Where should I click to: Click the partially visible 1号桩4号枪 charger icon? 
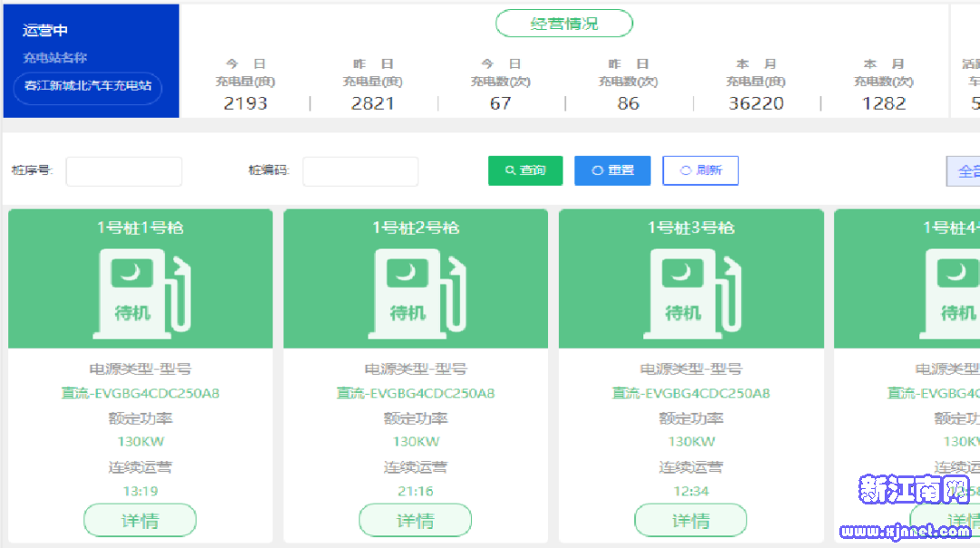955,289
